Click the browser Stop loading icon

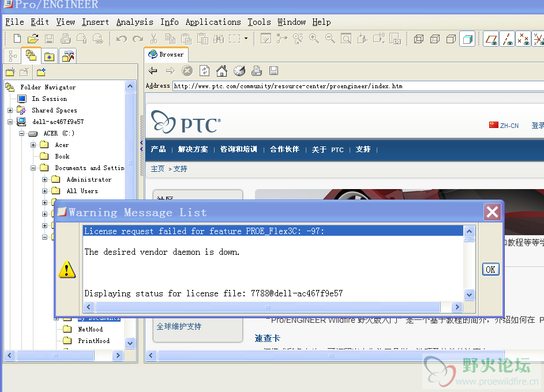pos(187,71)
